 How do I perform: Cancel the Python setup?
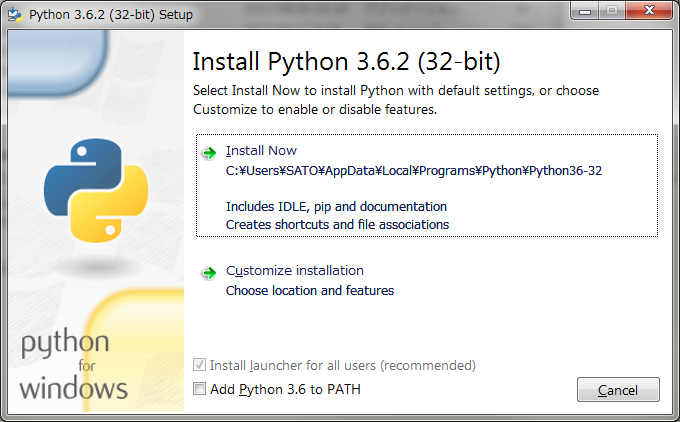(x=618, y=390)
